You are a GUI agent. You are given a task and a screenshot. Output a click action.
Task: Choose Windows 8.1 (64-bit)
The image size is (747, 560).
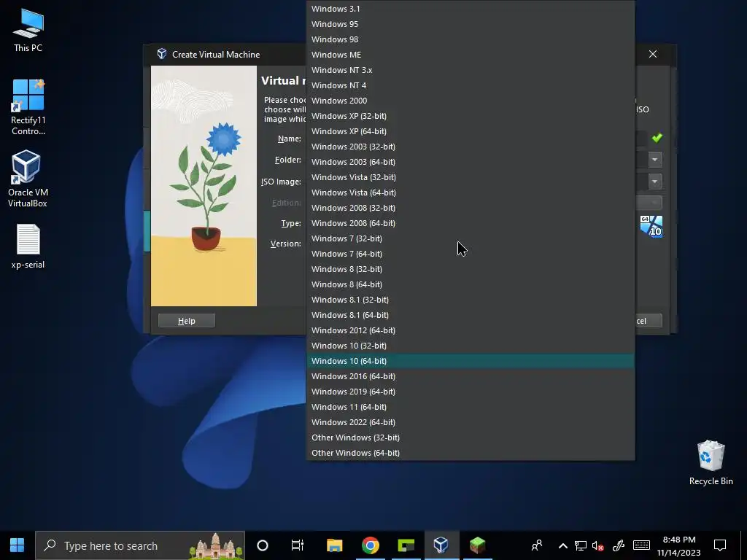471,315
